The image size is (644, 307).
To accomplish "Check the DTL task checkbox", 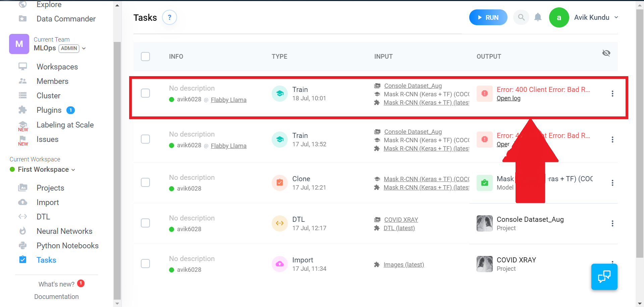I will [145, 223].
